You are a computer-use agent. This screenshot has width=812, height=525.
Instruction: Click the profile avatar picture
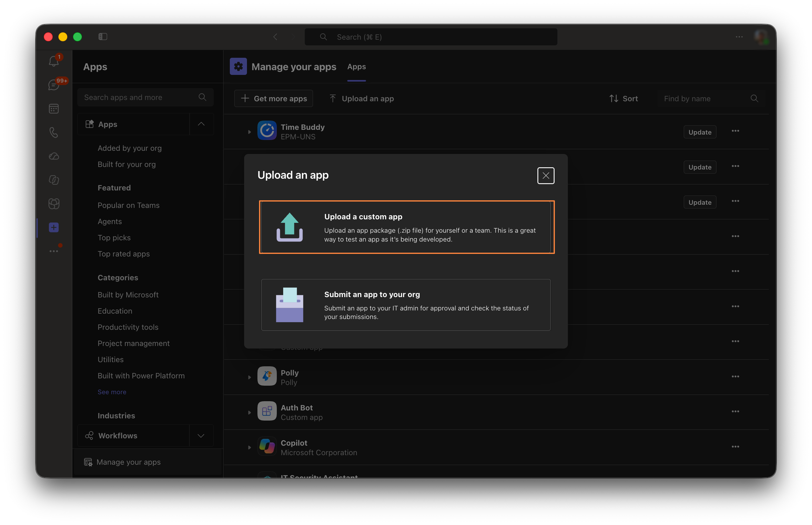click(x=761, y=37)
